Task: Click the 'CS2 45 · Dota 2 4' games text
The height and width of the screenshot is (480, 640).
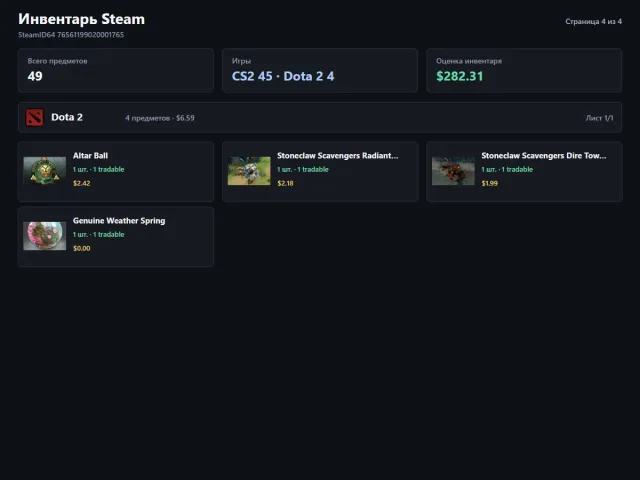Action: (x=283, y=76)
